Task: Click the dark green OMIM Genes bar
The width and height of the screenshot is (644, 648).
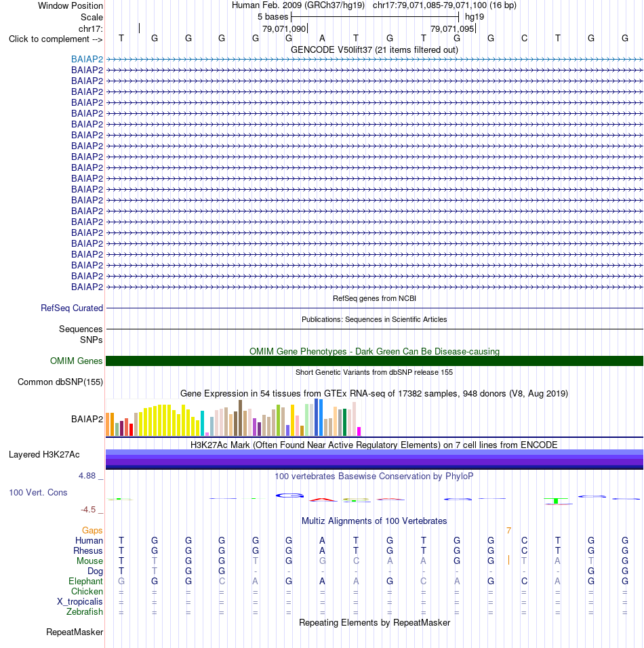Action: click(x=374, y=361)
